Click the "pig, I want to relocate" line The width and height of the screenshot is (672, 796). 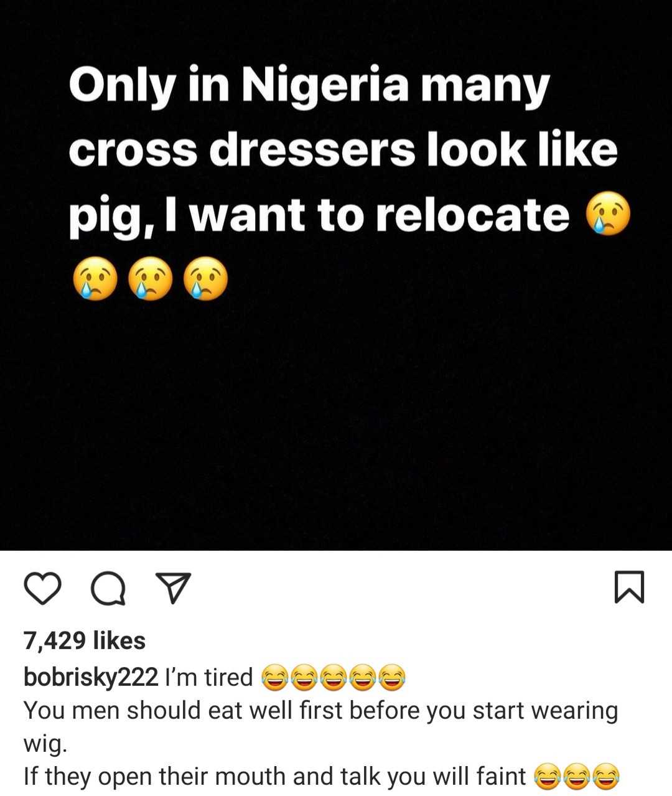[x=319, y=215]
